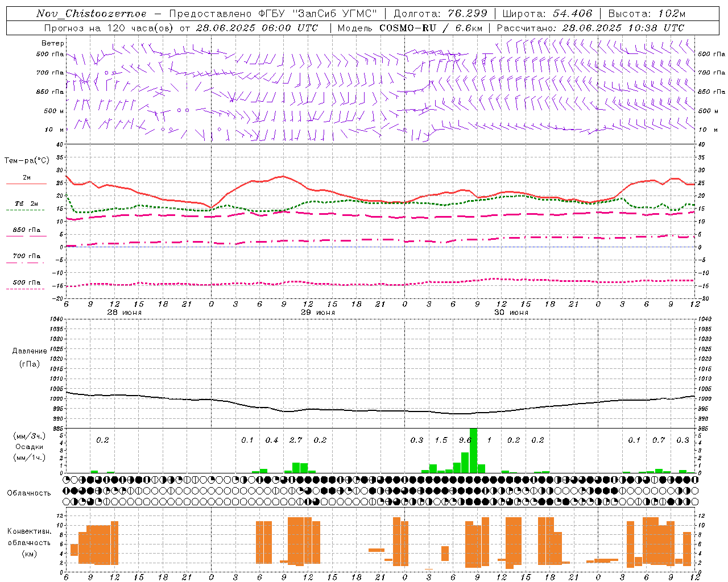Click the date label "30 июня"
728x582 pixels.
point(511,313)
